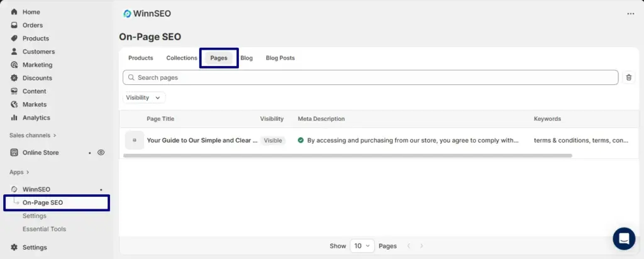This screenshot has height=259, width=644.
Task: Click the Keywords column header
Action: [547, 119]
